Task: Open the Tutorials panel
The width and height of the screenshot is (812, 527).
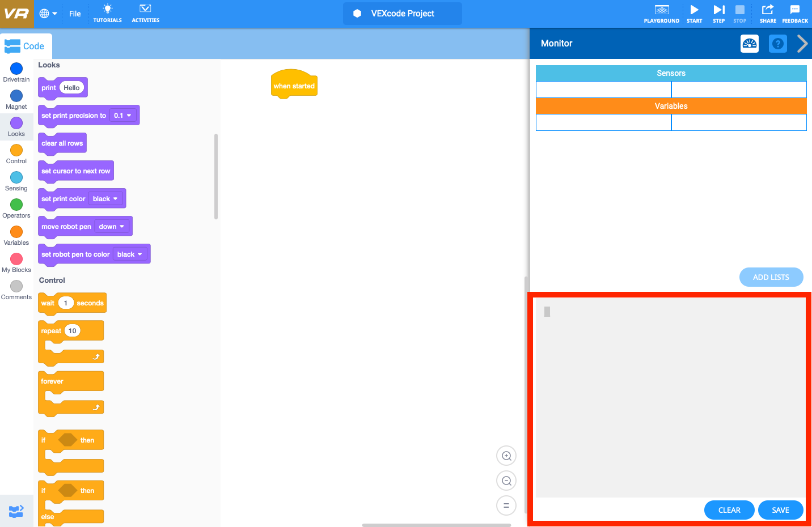Action: coord(107,13)
